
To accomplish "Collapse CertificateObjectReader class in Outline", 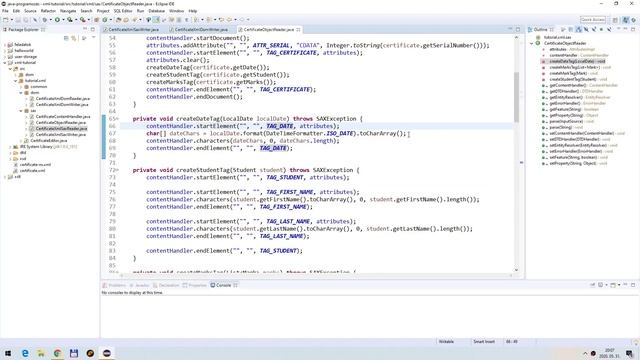I will (x=532, y=43).
